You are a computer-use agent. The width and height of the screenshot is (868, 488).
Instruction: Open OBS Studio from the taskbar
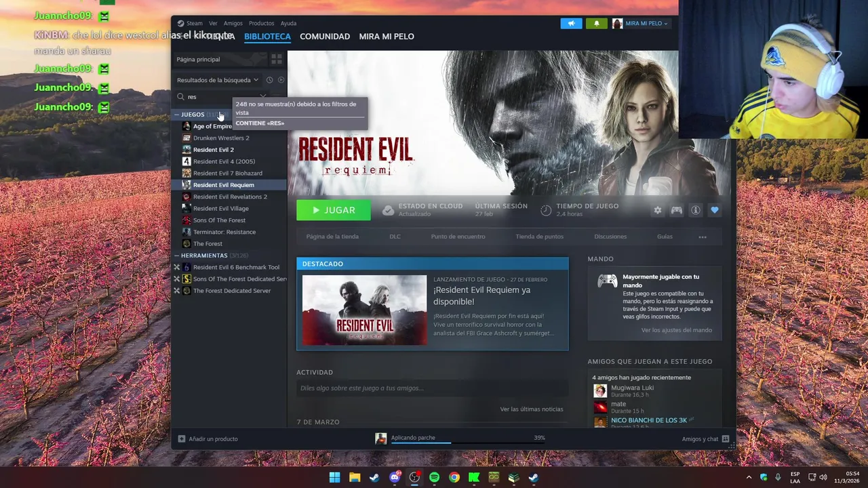(x=414, y=477)
